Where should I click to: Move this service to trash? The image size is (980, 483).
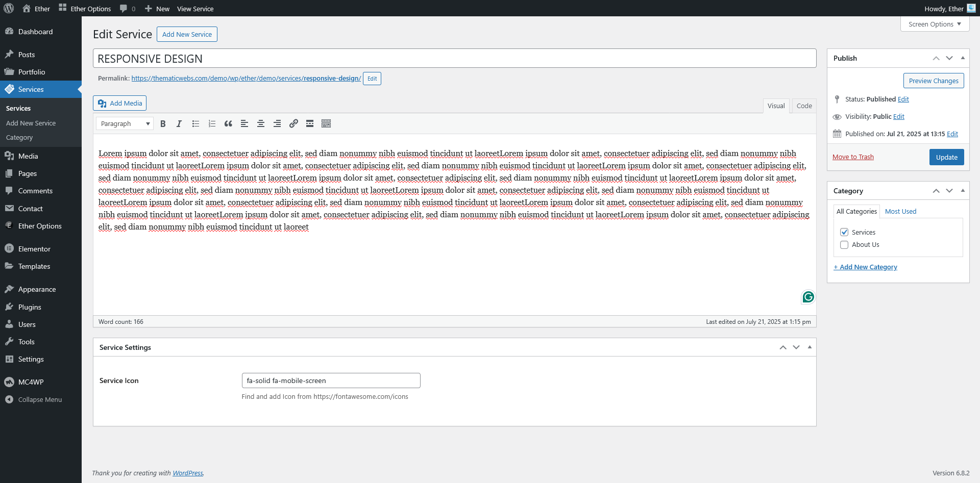coord(853,157)
